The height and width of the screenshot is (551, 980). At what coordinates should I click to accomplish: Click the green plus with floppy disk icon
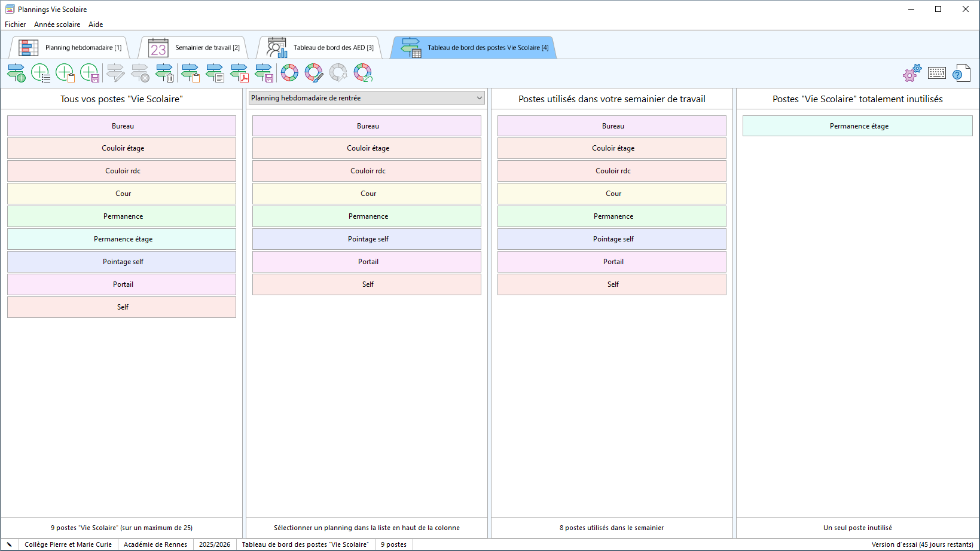pos(90,73)
